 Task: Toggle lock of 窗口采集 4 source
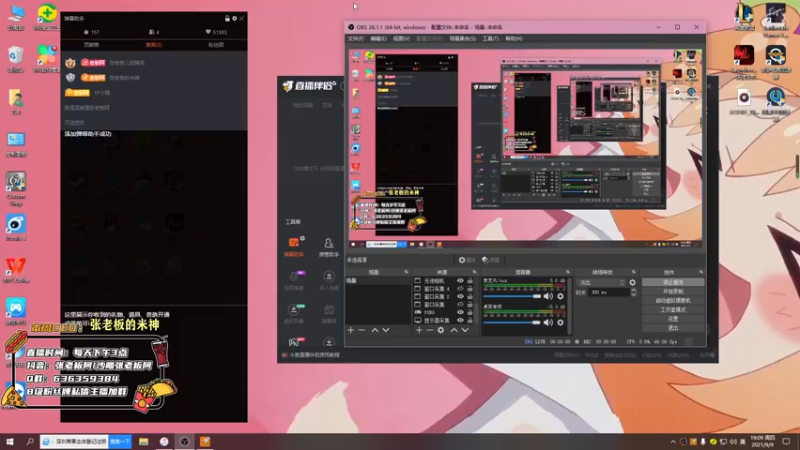pos(470,288)
